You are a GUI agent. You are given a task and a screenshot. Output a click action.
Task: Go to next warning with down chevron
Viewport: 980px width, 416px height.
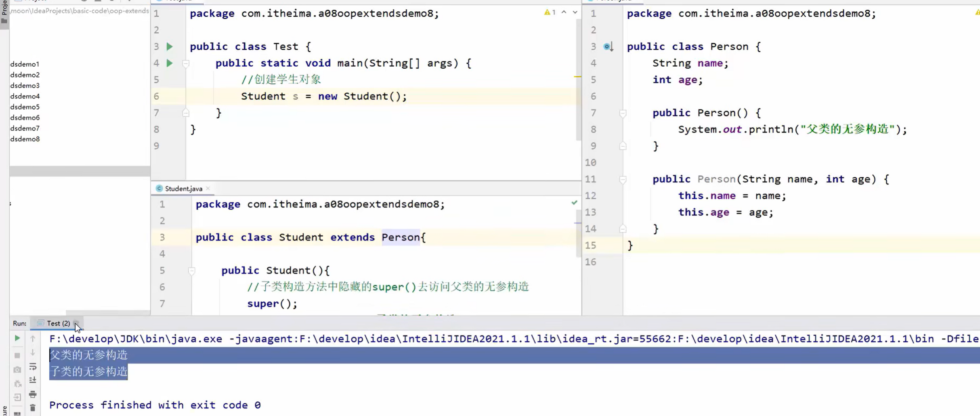point(575,12)
